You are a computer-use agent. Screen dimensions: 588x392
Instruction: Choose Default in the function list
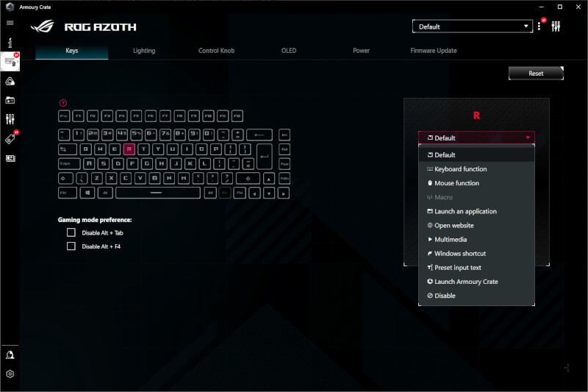click(476, 155)
